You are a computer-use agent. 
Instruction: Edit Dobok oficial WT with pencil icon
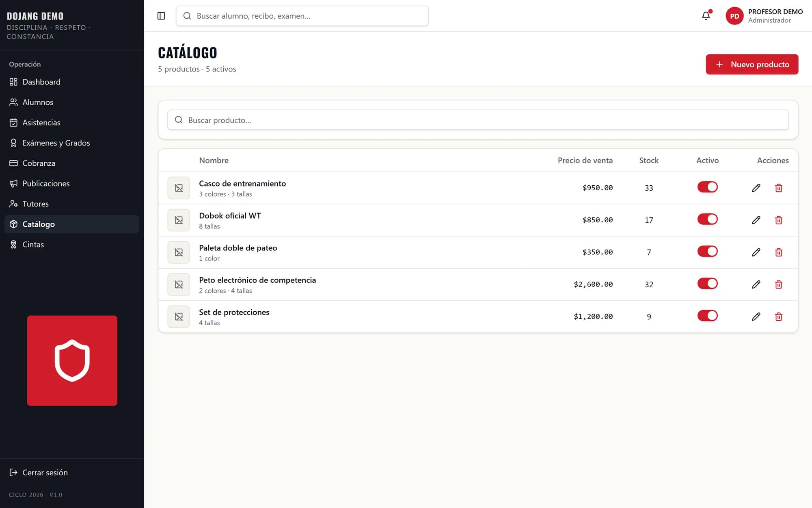pos(756,220)
